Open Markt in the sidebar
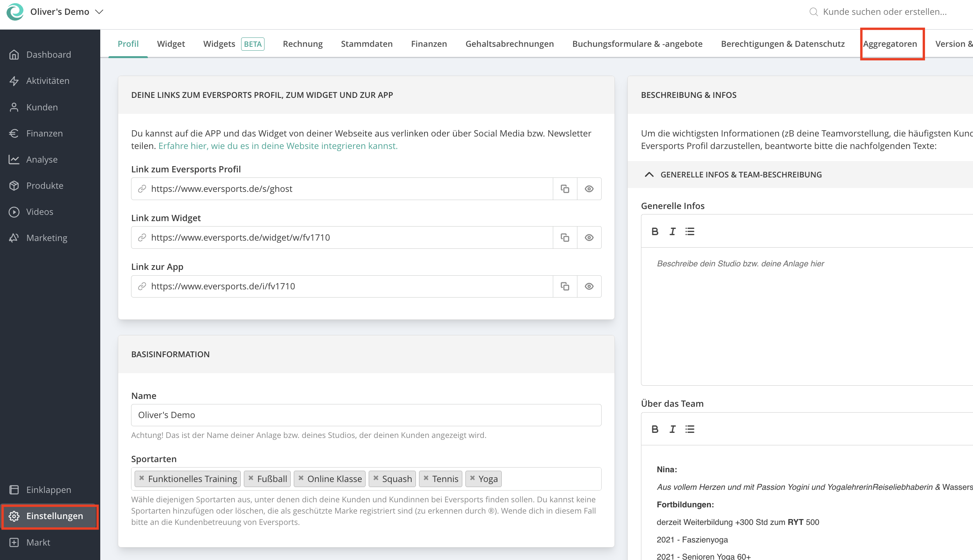Image resolution: width=973 pixels, height=560 pixels. coord(50,542)
